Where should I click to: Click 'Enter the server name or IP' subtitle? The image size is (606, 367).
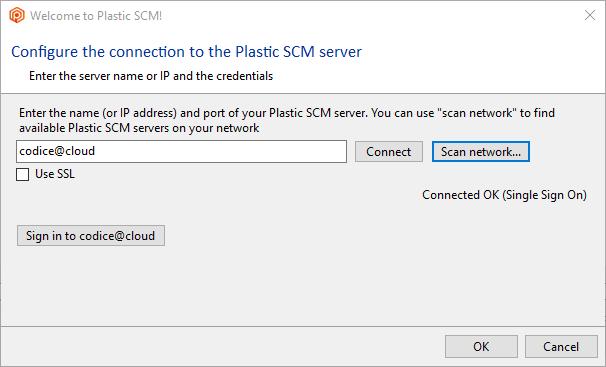pos(151,76)
